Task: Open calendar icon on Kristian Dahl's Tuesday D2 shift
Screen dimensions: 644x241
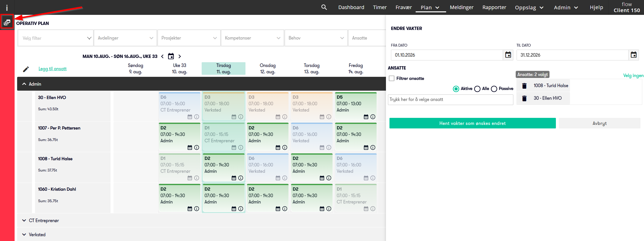Action: click(234, 209)
